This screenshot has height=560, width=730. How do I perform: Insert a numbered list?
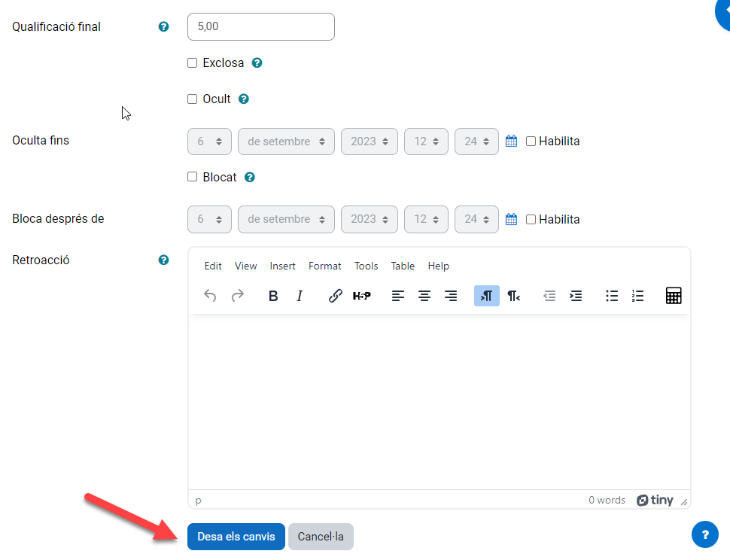tap(638, 296)
